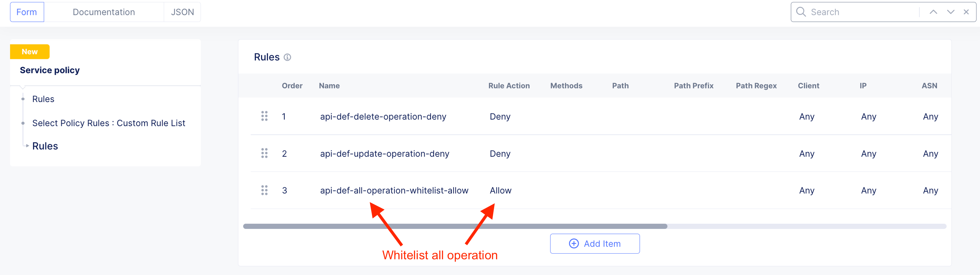Switch to the JSON tab
Image resolution: width=980 pixels, height=275 pixels.
click(182, 12)
